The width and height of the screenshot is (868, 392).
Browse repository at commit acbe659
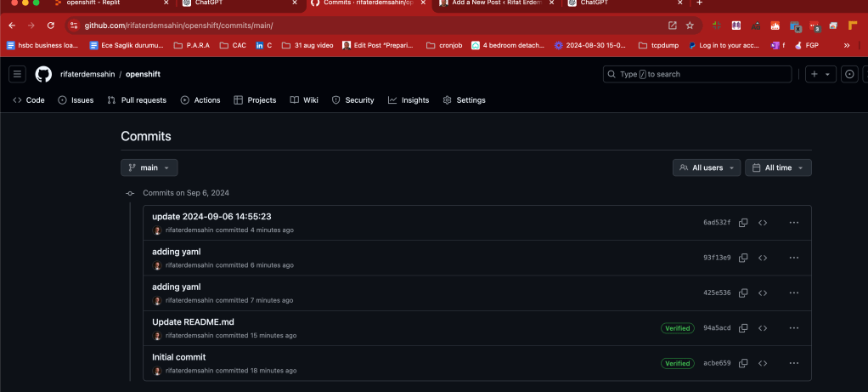763,363
